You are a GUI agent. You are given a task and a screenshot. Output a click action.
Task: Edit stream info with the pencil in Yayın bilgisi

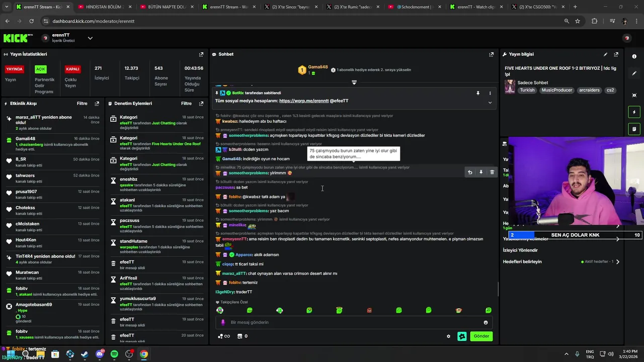coord(605,54)
